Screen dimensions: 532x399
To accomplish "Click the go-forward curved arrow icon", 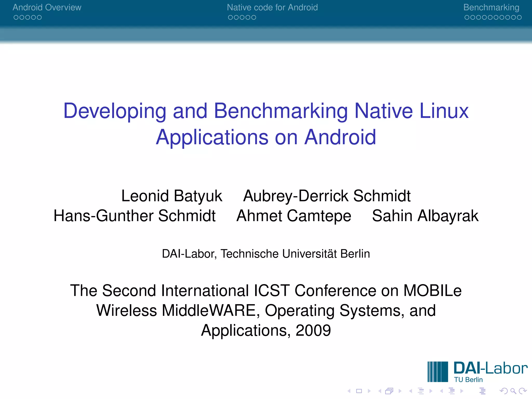I will [522, 391].
